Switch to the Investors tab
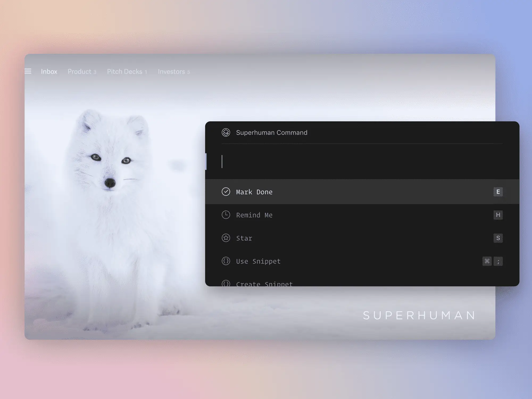The height and width of the screenshot is (399, 532). pyautogui.click(x=171, y=71)
